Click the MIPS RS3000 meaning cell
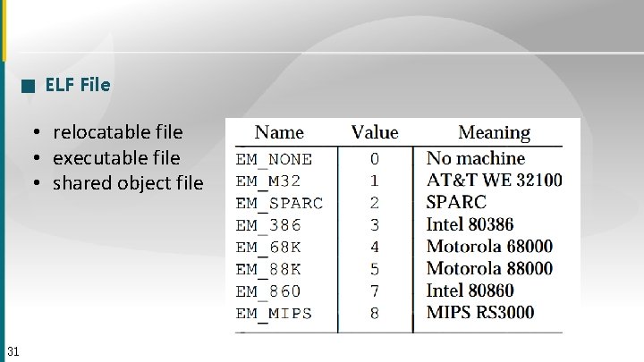644x362 pixels. click(480, 312)
